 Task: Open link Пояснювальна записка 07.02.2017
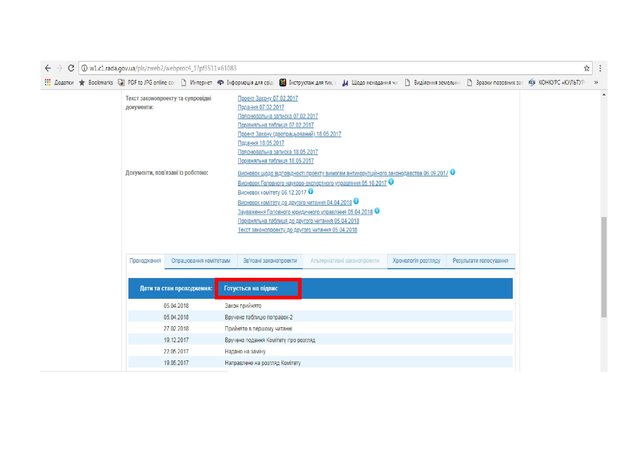278,116
